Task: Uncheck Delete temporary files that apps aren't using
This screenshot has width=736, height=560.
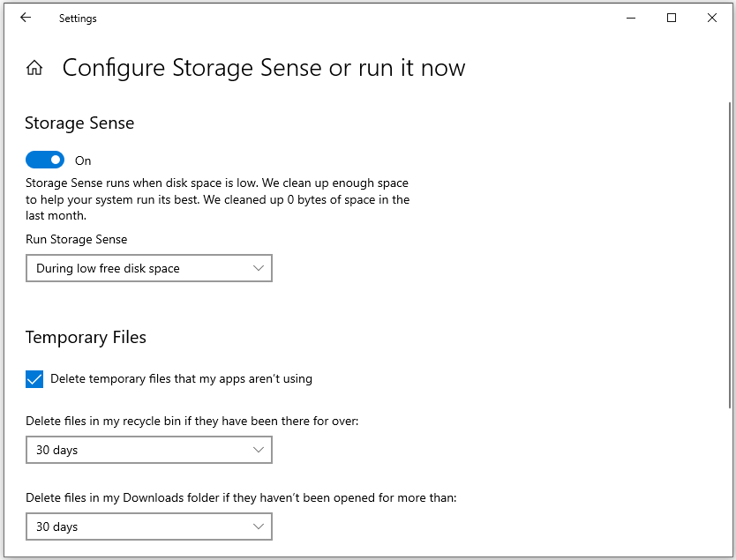Action: (34, 379)
